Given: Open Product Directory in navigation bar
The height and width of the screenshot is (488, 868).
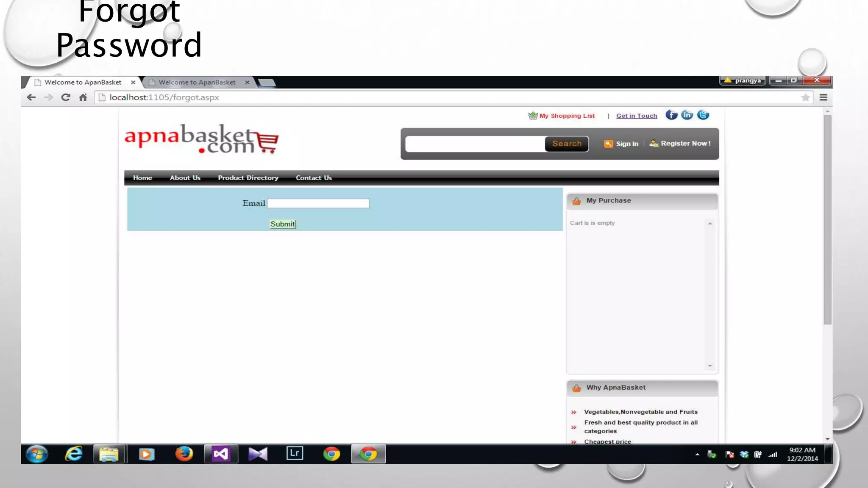Looking at the screenshot, I should click(x=248, y=178).
